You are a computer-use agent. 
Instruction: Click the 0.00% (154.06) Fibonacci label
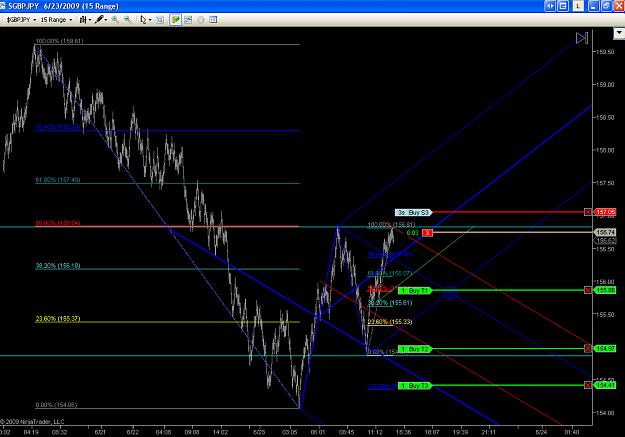56,405
